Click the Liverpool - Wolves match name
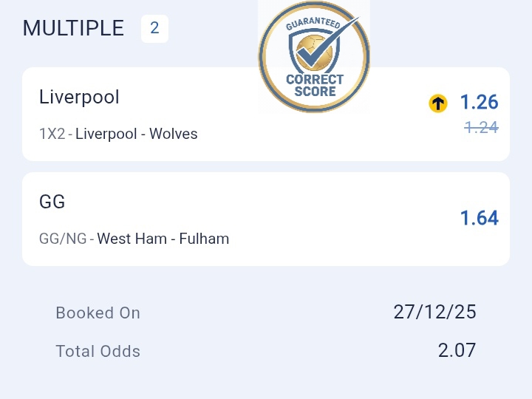532x399 pixels. (x=137, y=134)
